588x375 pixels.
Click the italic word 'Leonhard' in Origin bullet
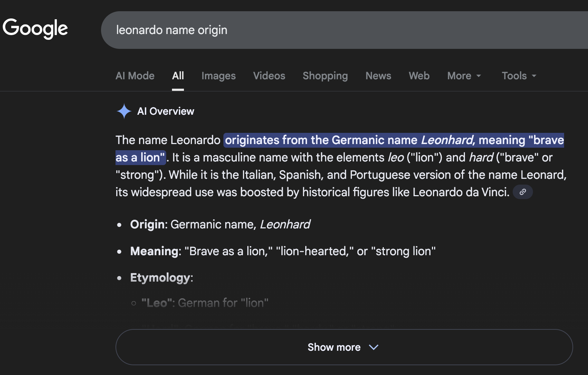tap(285, 224)
